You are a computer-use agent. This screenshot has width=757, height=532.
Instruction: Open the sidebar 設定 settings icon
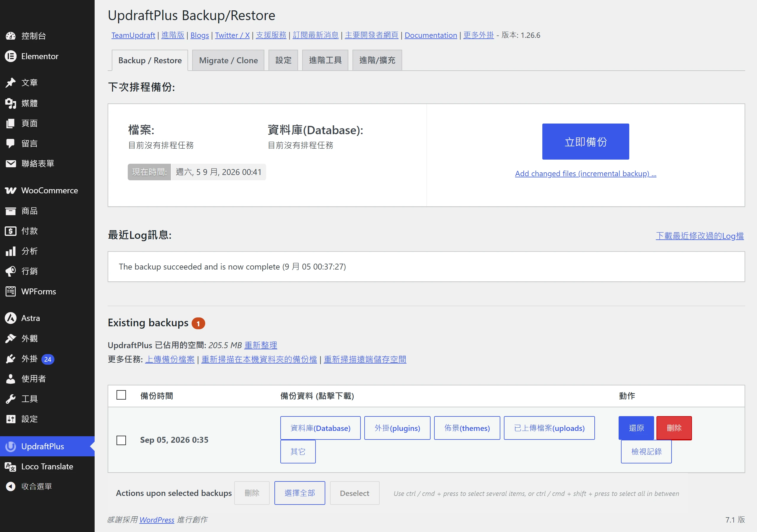pyautogui.click(x=11, y=419)
